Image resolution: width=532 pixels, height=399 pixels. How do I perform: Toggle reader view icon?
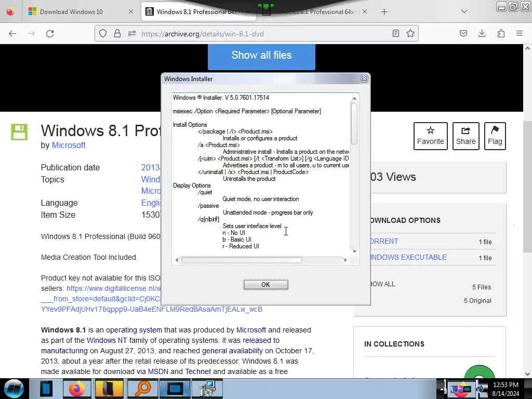pyautogui.click(x=395, y=33)
